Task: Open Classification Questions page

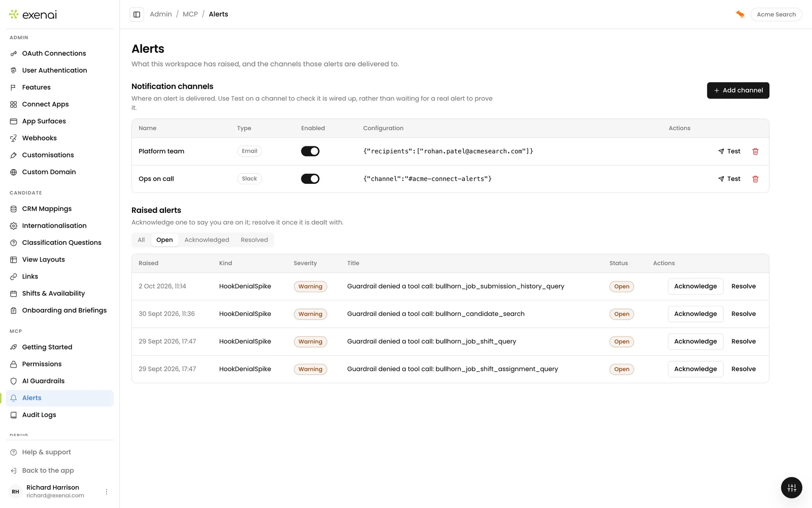Action: (60, 243)
